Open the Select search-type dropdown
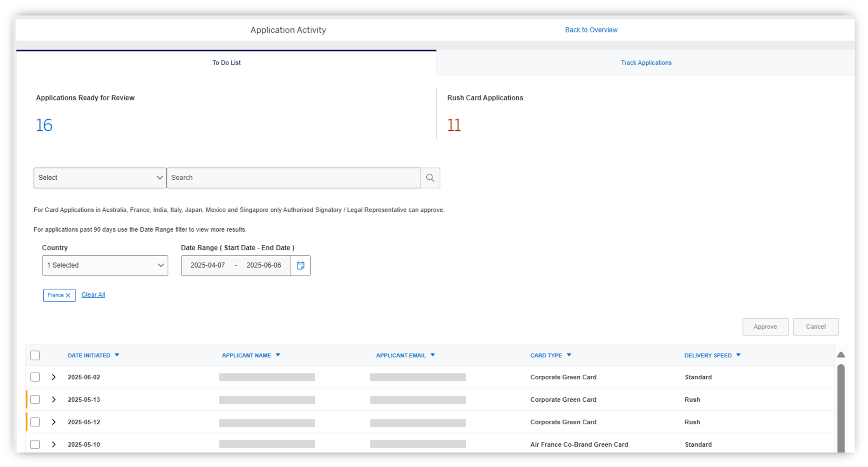Screen dimensions: 868x467 tap(100, 178)
